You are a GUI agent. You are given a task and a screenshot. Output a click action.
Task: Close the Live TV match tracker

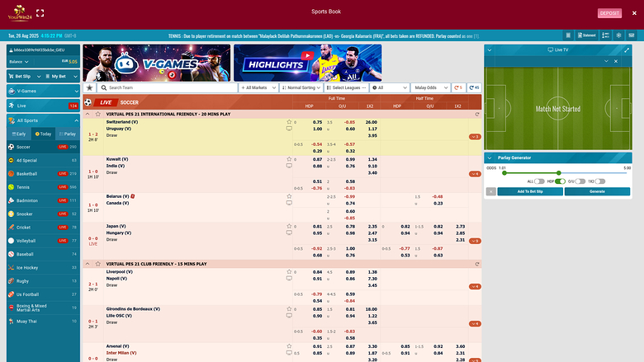[616, 61]
